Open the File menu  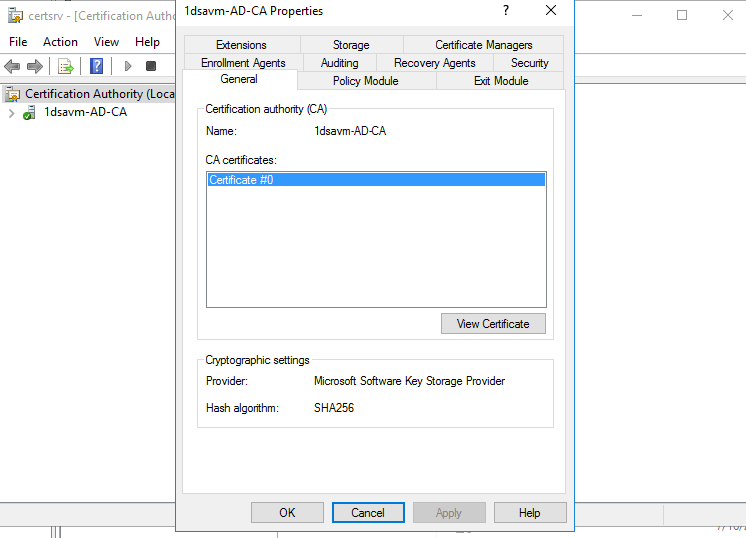pos(18,42)
